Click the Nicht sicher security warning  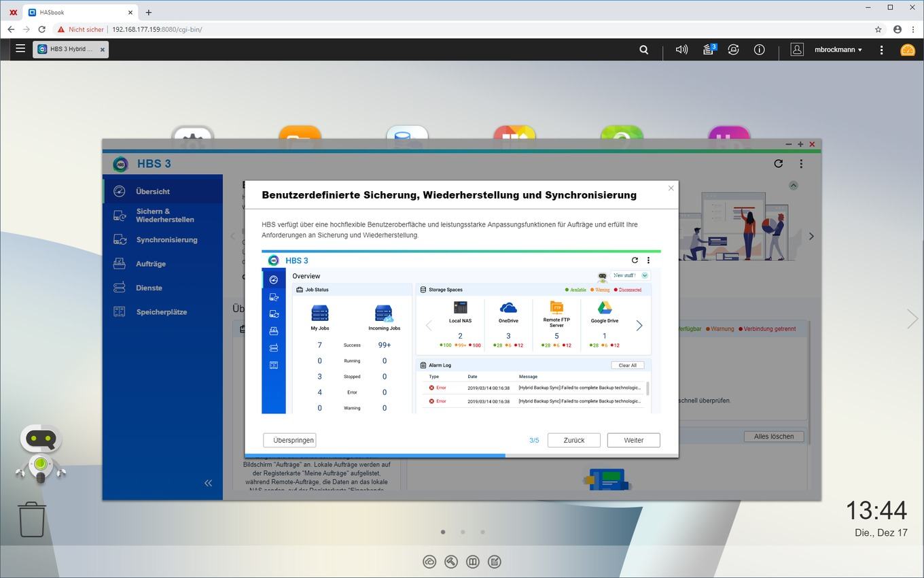tap(81, 29)
